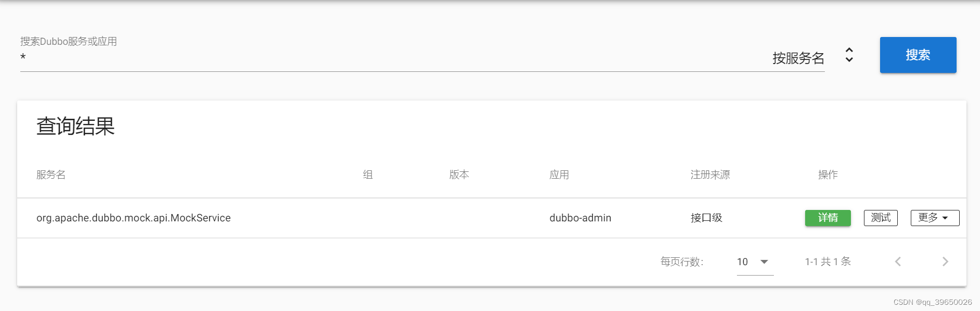The height and width of the screenshot is (311, 980).
Task: Click the dropdown triangle next to rows value 10
Action: coord(764,262)
